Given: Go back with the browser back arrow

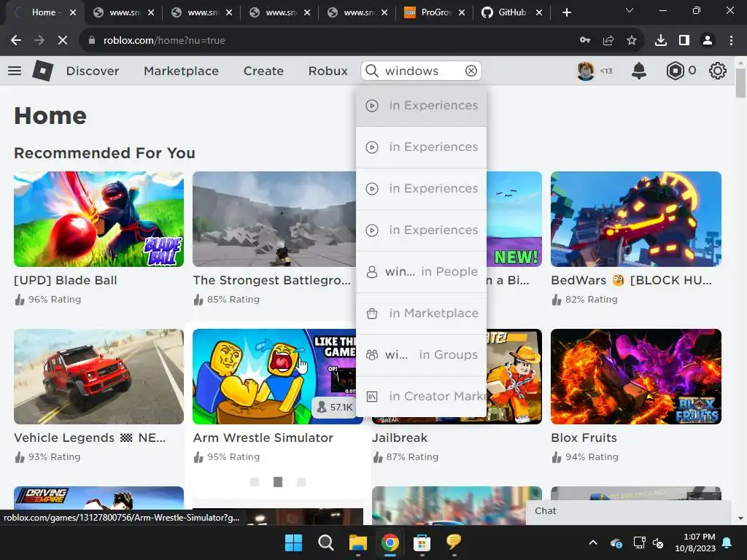Looking at the screenshot, I should (16, 41).
